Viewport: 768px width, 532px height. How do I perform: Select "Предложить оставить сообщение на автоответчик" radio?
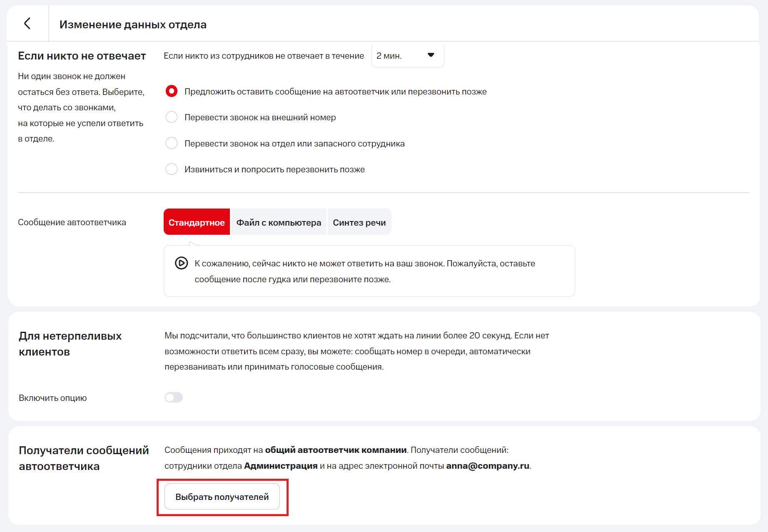point(172,91)
